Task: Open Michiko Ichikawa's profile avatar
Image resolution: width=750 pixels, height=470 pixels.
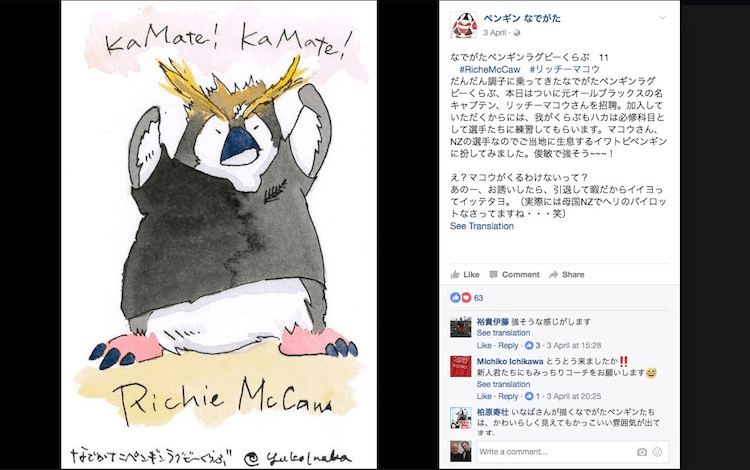Action: point(461,367)
